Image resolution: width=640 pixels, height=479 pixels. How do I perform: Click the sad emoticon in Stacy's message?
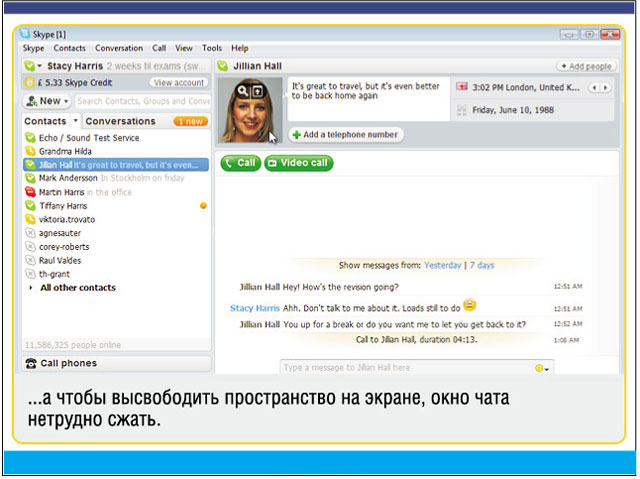470,305
